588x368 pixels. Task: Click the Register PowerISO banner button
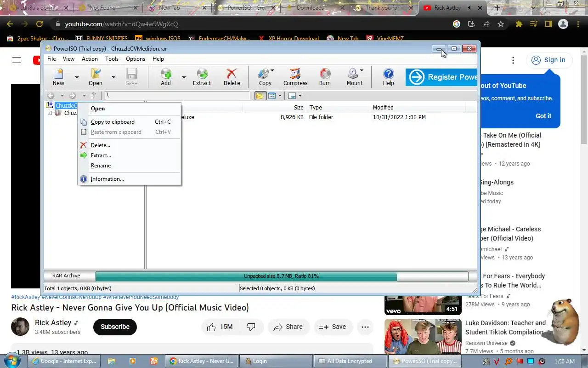441,77
